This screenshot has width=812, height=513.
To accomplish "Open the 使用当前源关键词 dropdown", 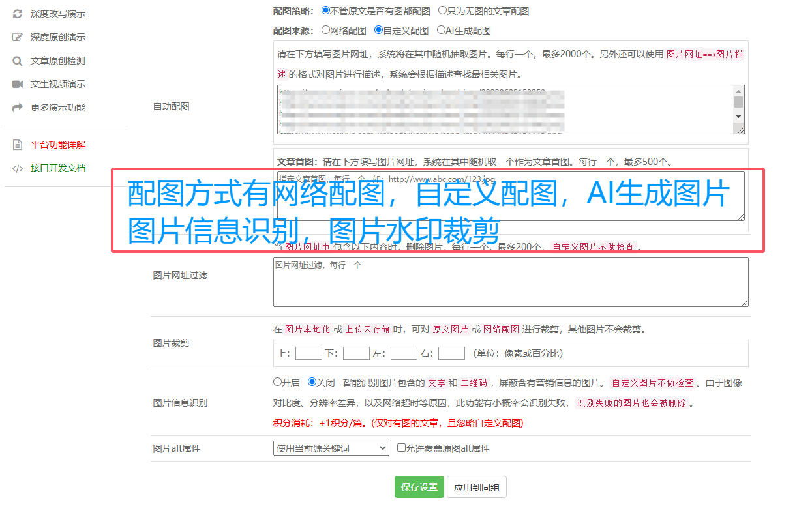I will coord(331,448).
